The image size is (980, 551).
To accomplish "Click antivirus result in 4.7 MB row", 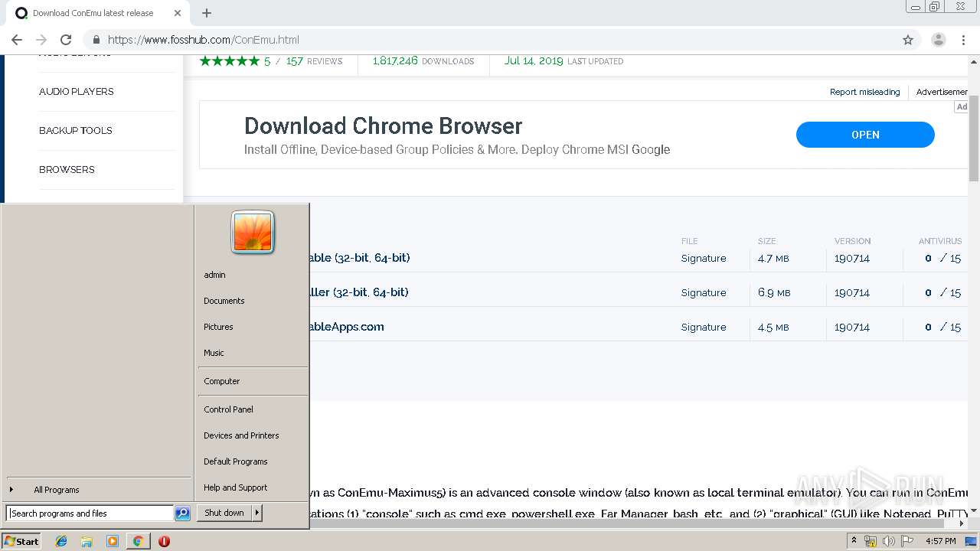I will click(x=942, y=259).
